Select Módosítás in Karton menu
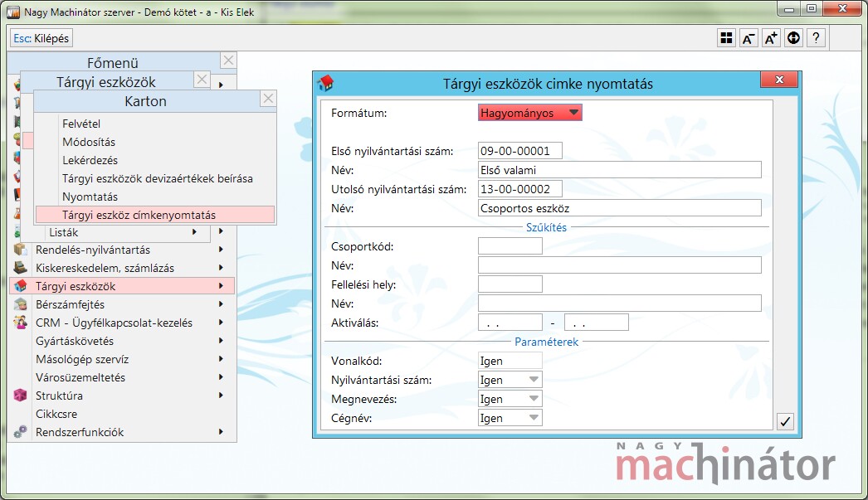 (155, 142)
